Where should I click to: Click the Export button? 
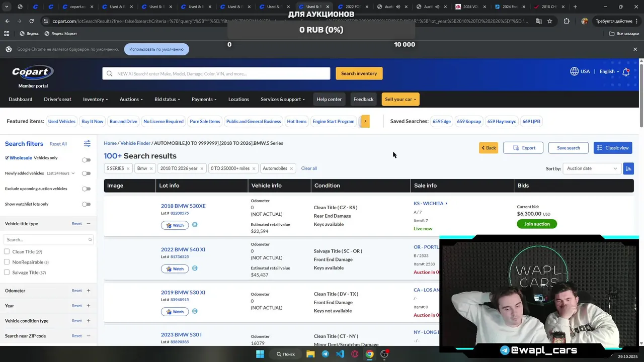click(523, 148)
